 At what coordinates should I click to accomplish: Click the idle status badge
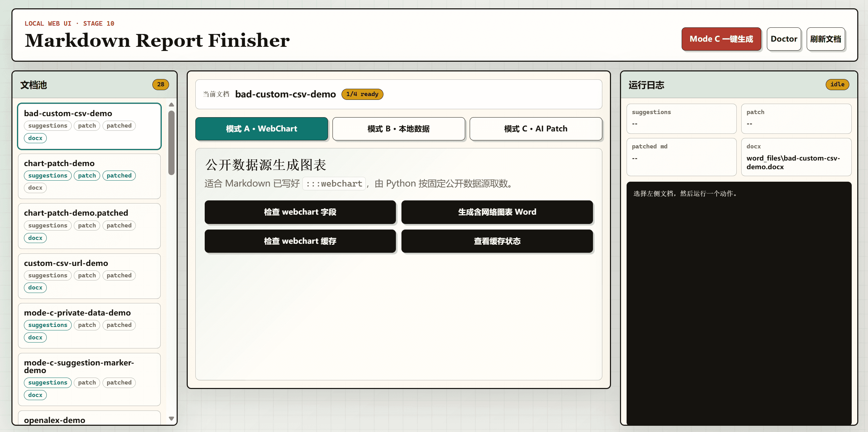click(x=837, y=85)
